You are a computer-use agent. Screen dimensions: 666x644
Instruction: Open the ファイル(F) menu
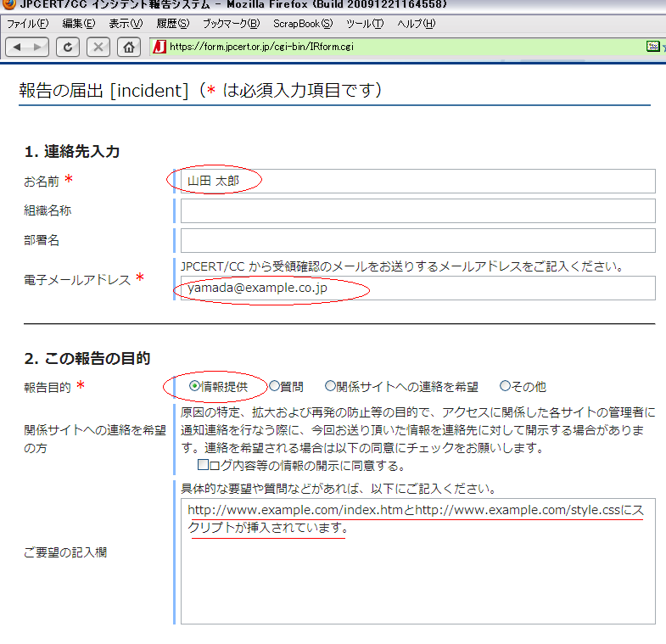tap(28, 24)
